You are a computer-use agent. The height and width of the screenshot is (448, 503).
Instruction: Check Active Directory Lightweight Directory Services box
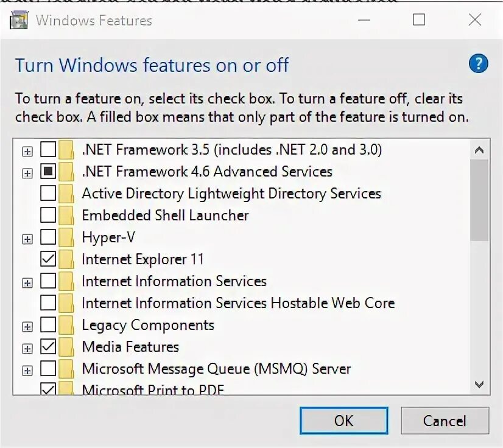tap(48, 194)
